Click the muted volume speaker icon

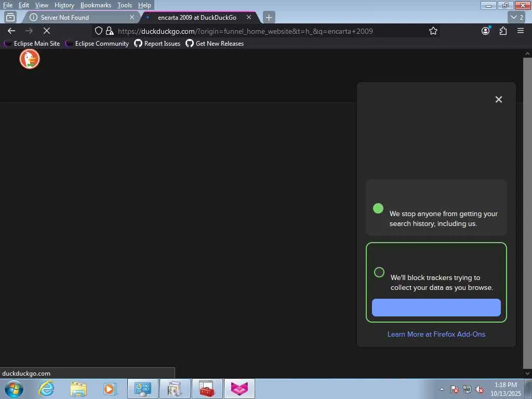point(480,390)
